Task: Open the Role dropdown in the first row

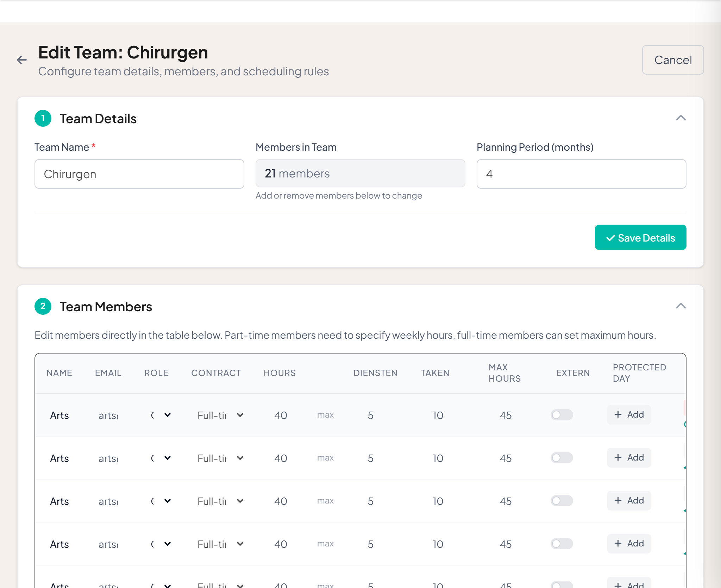Action: 167,415
